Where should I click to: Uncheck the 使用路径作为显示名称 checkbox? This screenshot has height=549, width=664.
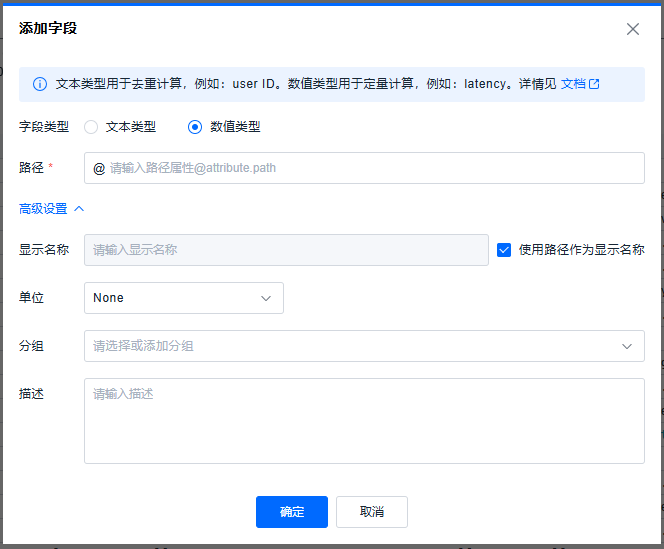pyautogui.click(x=504, y=250)
